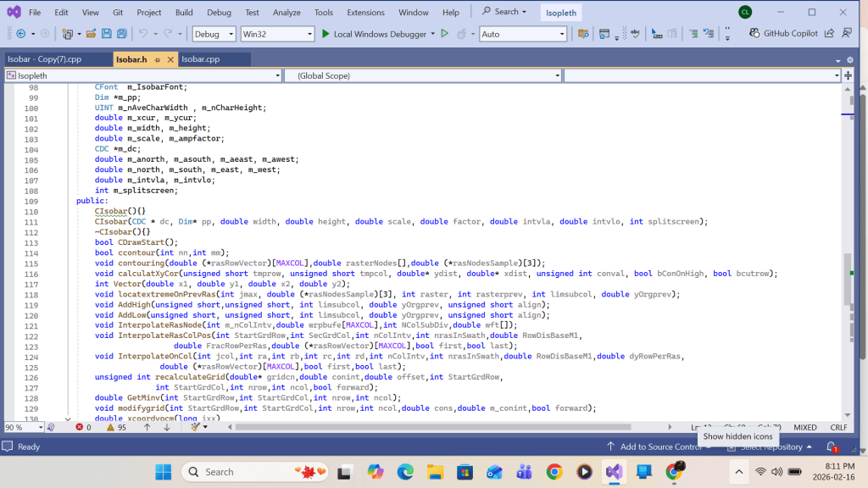Toggle the pin on Isobar.h tab
The image size is (868, 488).
tap(157, 59)
